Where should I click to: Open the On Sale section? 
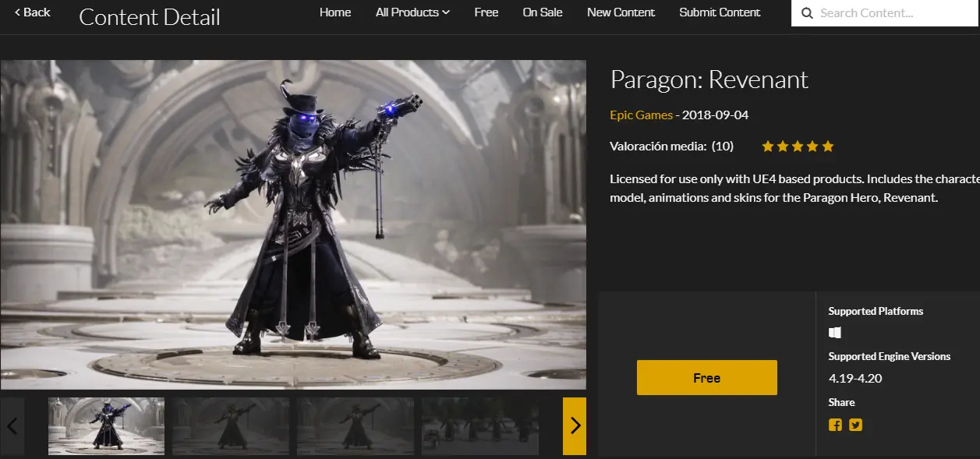click(543, 12)
